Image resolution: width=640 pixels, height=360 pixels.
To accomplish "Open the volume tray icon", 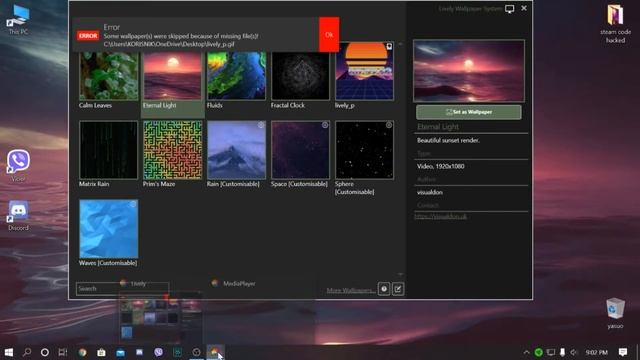I will [x=574, y=352].
